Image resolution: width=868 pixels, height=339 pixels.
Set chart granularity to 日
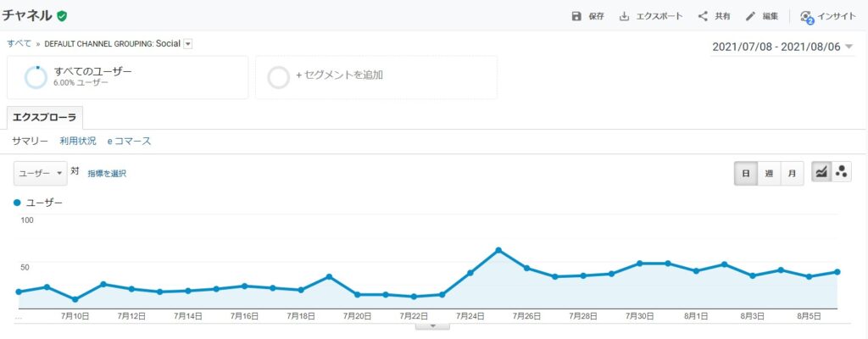tap(746, 174)
